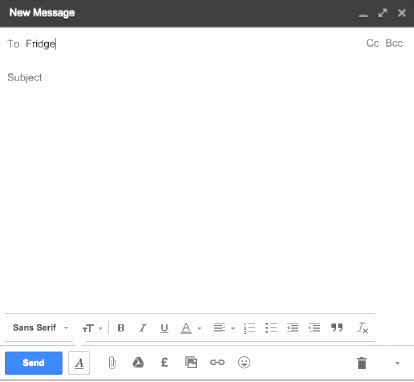Toggle Underline formatting
The height and width of the screenshot is (382, 414).
pos(164,328)
